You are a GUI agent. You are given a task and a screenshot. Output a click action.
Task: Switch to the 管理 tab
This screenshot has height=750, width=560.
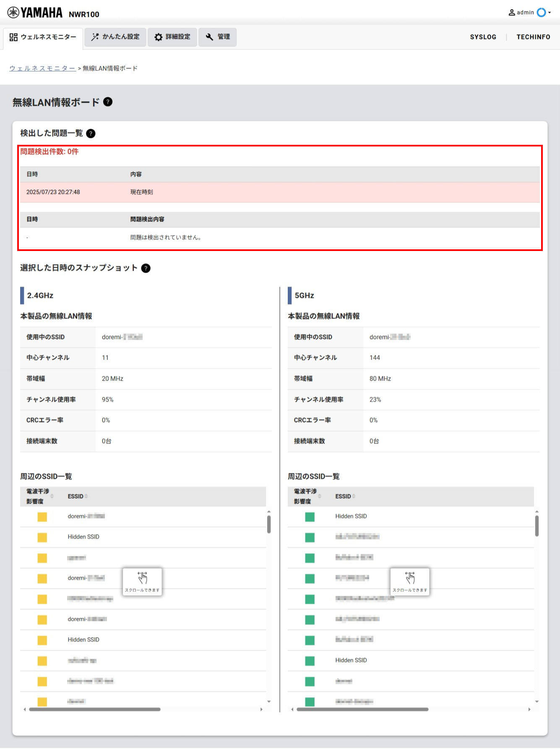(x=217, y=37)
